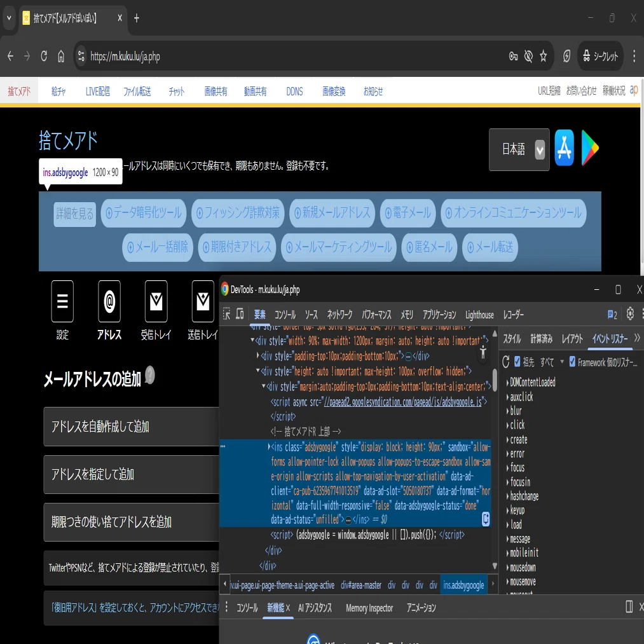Image resolution: width=644 pixels, height=644 pixels.
Task: Open the LIVE配信 navigation link
Action: tap(98, 91)
